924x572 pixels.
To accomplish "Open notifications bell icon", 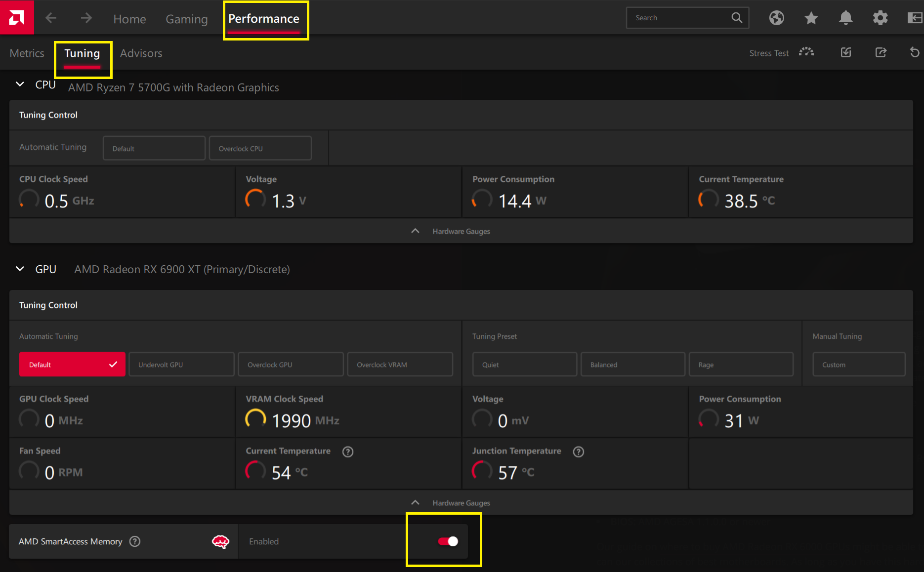I will point(845,18).
